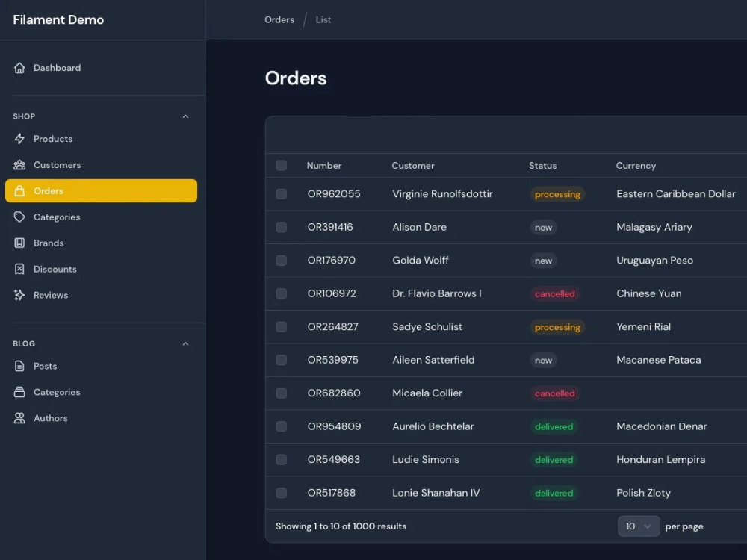
Task: Open Dashboard from the sidebar
Action: 101,68
